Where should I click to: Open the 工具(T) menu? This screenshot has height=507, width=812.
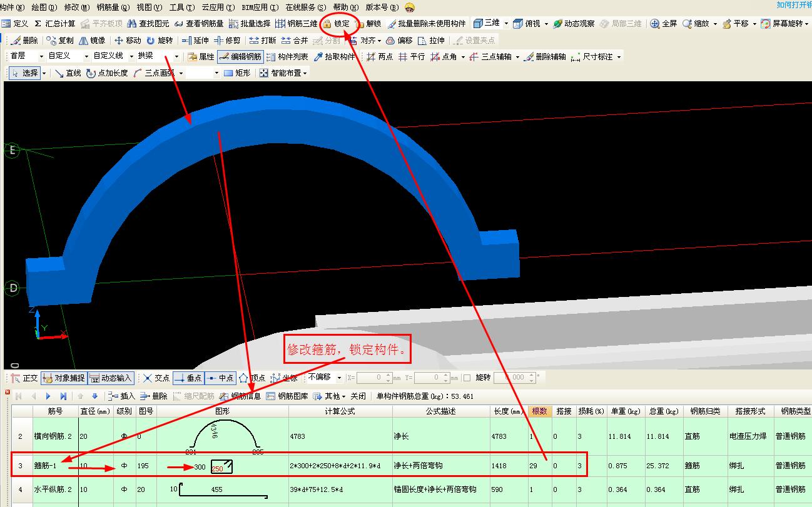(181, 8)
